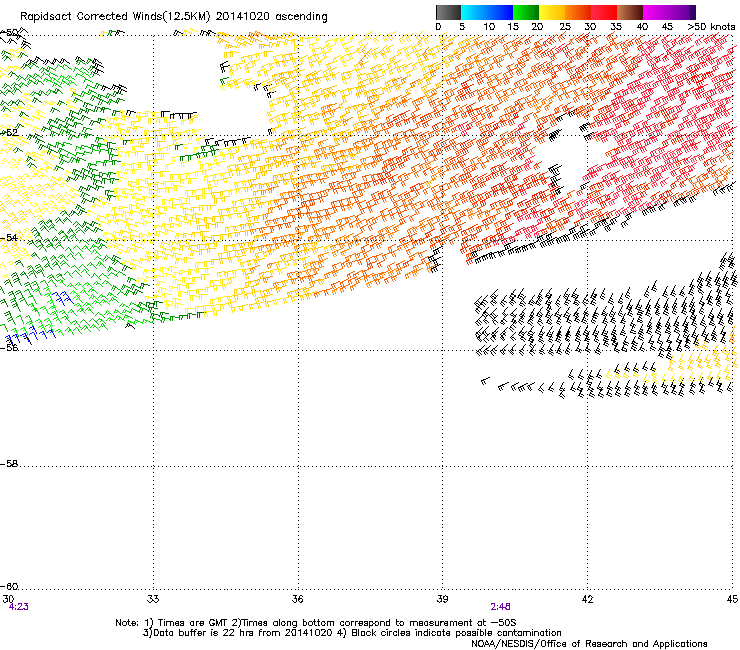Image resolution: width=740 pixels, height=650 pixels.
Task: Click the '25' value on the color scale
Action: click(565, 27)
